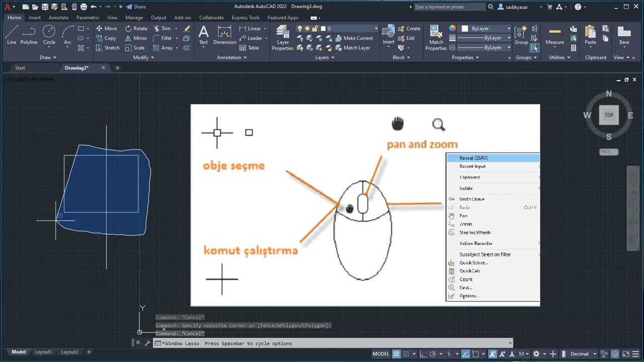Image resolution: width=644 pixels, height=362 pixels.
Task: Click the TOP face of the ViewCube
Action: pyautogui.click(x=609, y=115)
